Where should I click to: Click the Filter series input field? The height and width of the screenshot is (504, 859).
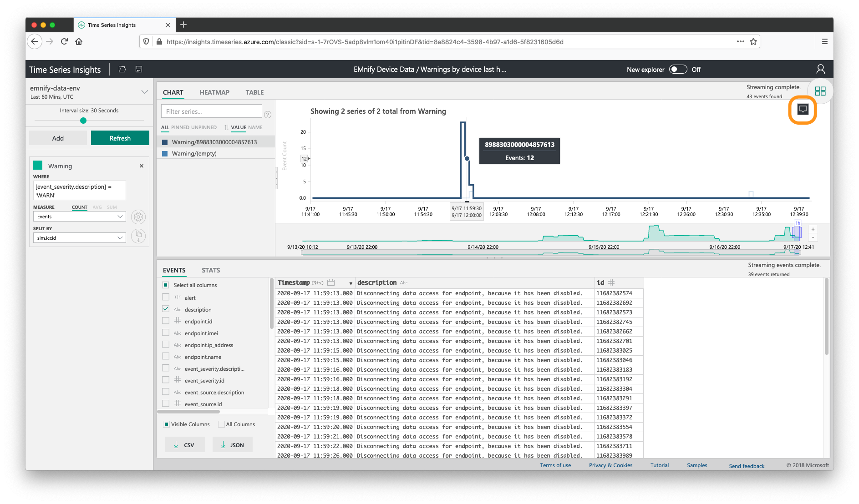pos(212,111)
